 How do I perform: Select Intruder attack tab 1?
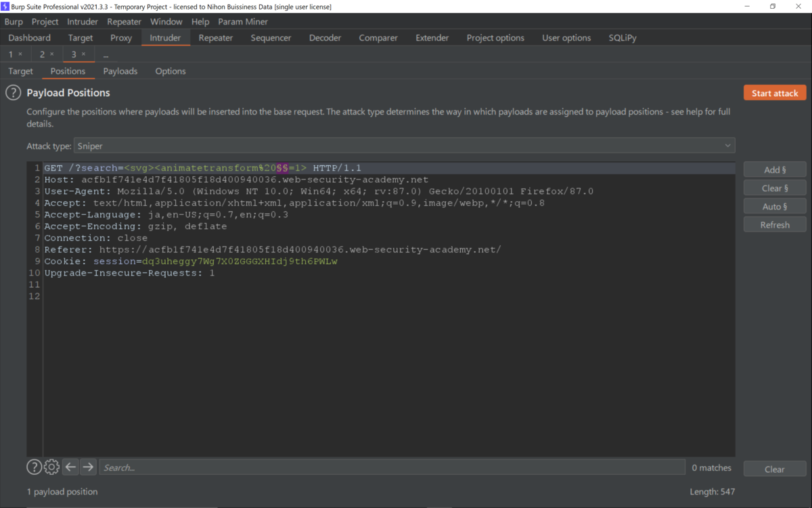click(x=11, y=54)
